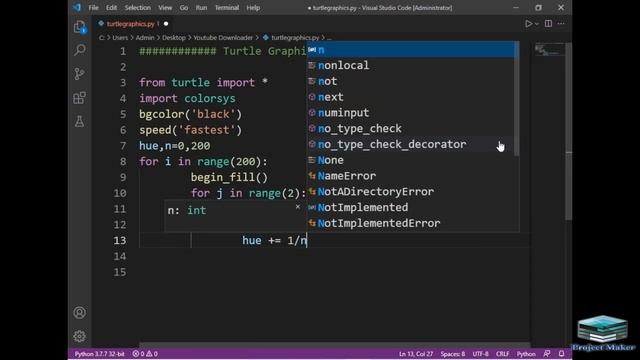Image resolution: width=640 pixels, height=360 pixels.
Task: Click the unsaved dot on turtlegraphics.py tab
Action: point(166,24)
